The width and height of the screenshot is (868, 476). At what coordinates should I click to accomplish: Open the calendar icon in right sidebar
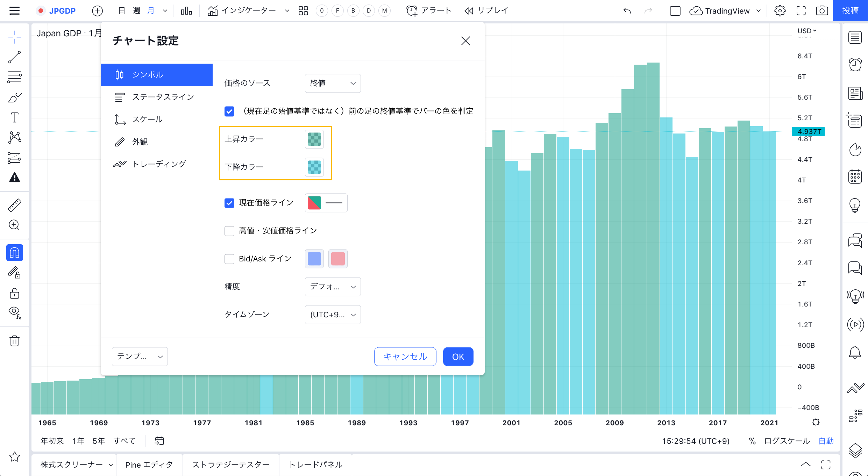tap(855, 176)
